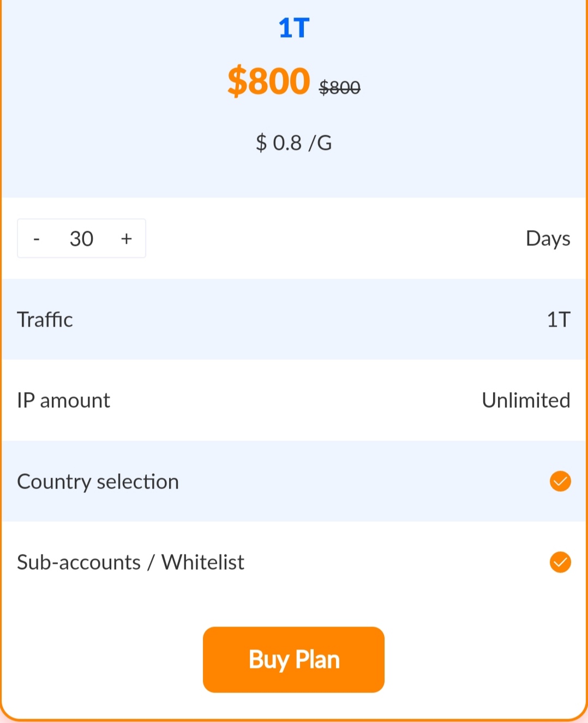
Task: Click the /G unit in the rate
Action: 320,143
